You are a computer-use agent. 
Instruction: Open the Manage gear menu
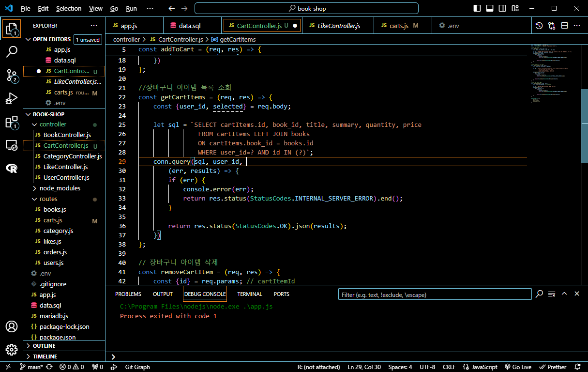[x=12, y=349]
